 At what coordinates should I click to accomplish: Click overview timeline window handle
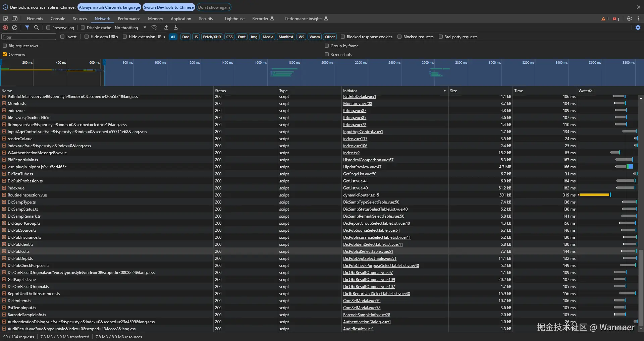pos(104,62)
